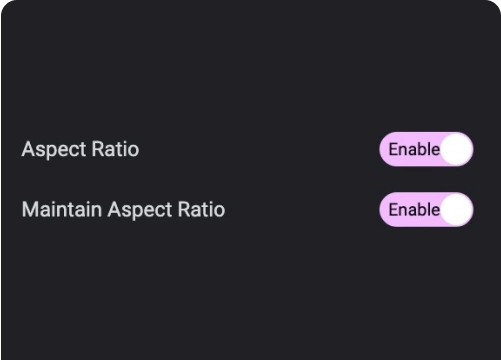Flip the upper Enable toggle off
The width and height of the screenshot is (501, 360).
[x=426, y=149]
